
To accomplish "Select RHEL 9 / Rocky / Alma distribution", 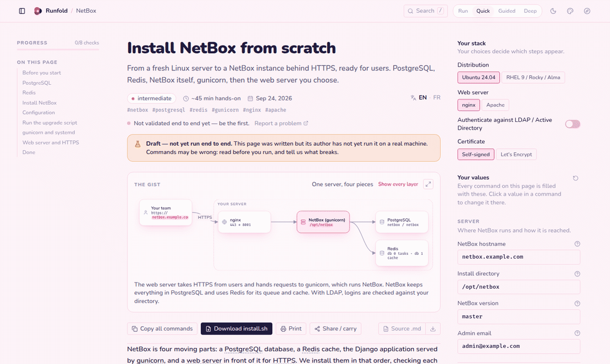I will pos(533,78).
